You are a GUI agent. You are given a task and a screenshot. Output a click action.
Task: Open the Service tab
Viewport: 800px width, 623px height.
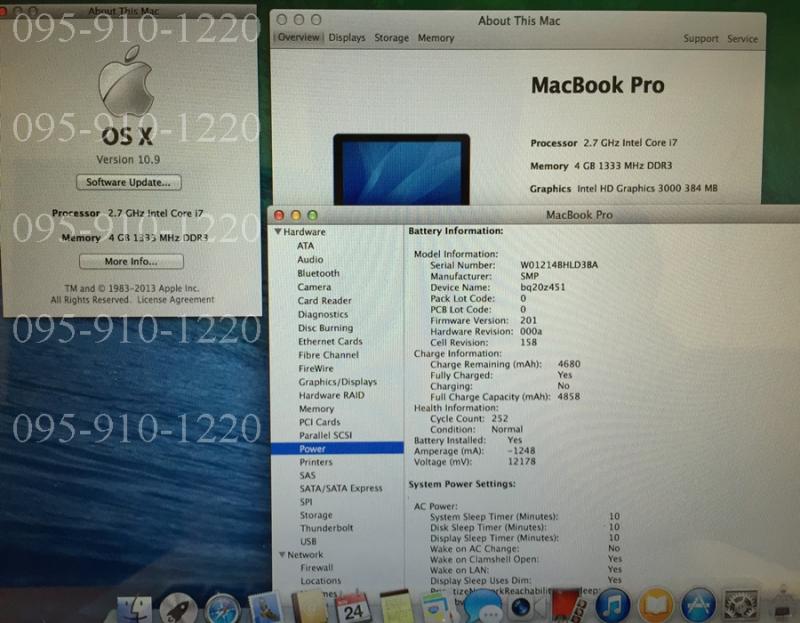(x=742, y=39)
